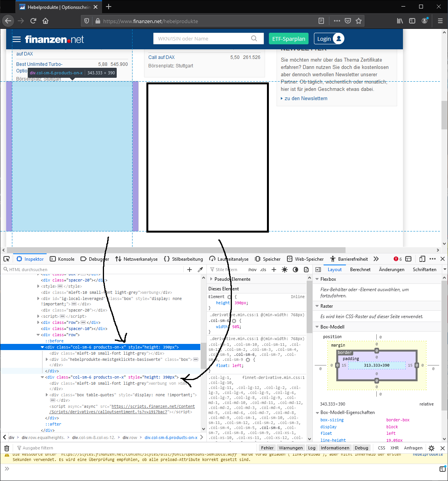Collapse the Box-Modell section
Viewport: 448px width, 481px height.
pyautogui.click(x=317, y=327)
